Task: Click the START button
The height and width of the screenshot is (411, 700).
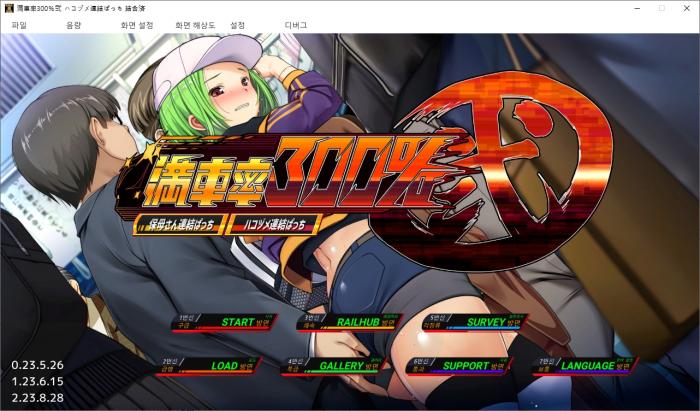Action: (x=225, y=322)
